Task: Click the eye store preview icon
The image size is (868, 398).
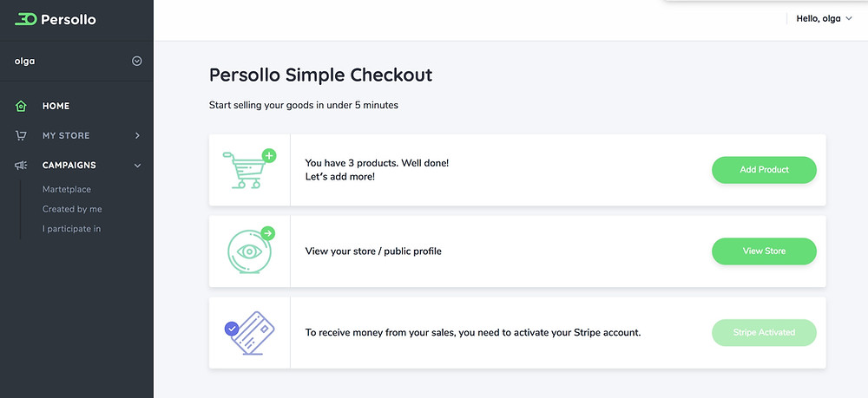Action: pos(250,250)
